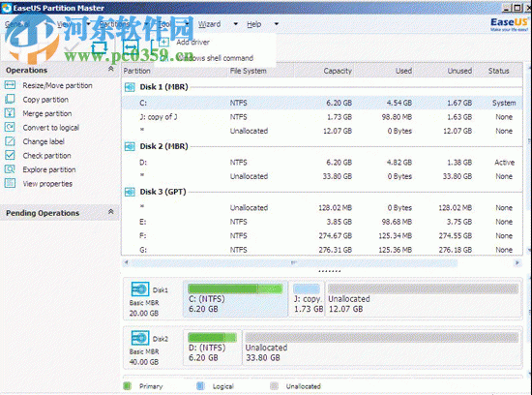Click the Disk 2 (MBR) group header text
Viewport: 532px width, 395px height.
pos(163,146)
